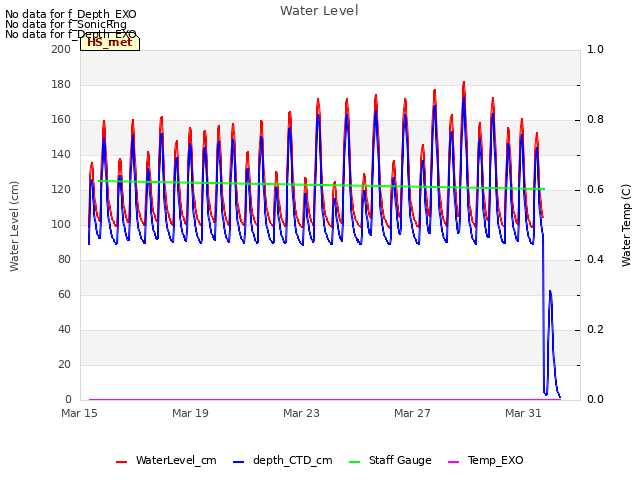This screenshot has width=640, height=480.
Task: Click the 1.0 right-axis tick label
Action: 595,49
